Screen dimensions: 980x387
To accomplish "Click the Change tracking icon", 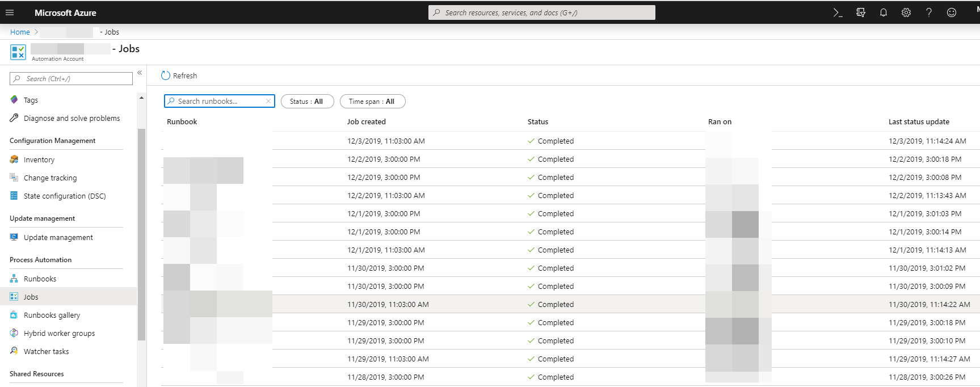I will 14,178.
